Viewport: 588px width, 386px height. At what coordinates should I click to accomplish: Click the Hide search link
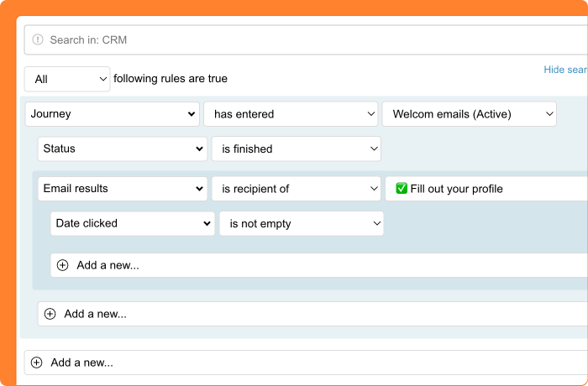pos(565,70)
